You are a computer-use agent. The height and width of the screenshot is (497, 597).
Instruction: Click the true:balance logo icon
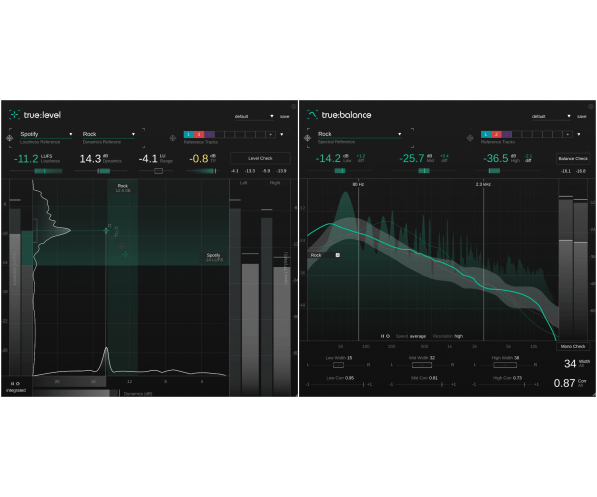point(312,115)
